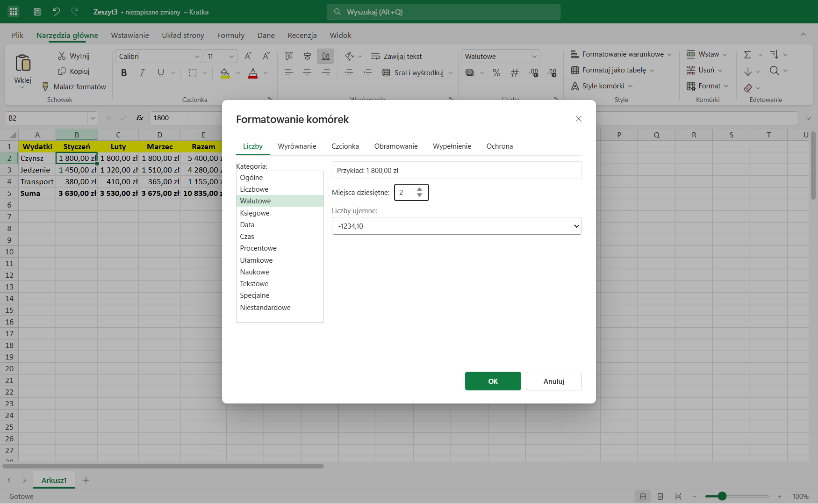The image size is (818, 504).
Task: Click the fill color bucket icon
Action: pyautogui.click(x=225, y=73)
